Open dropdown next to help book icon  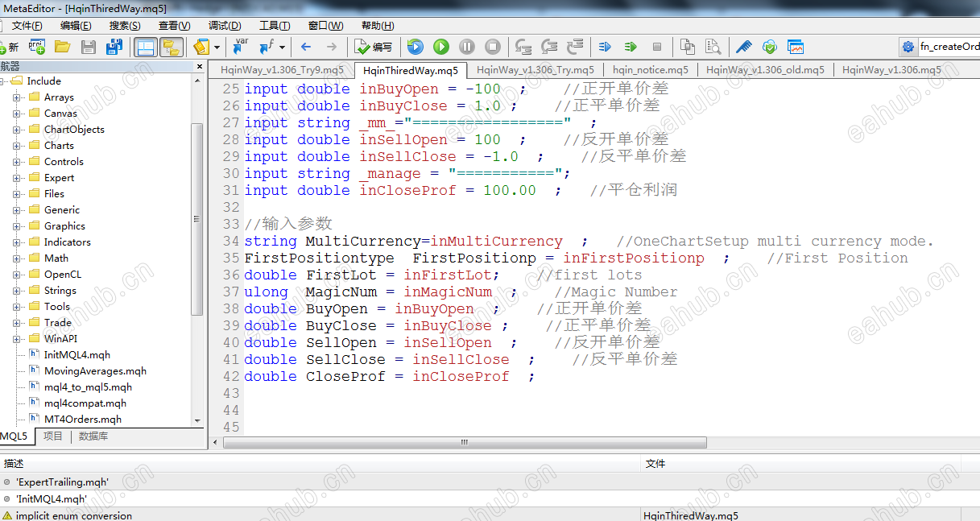pyautogui.click(x=217, y=47)
